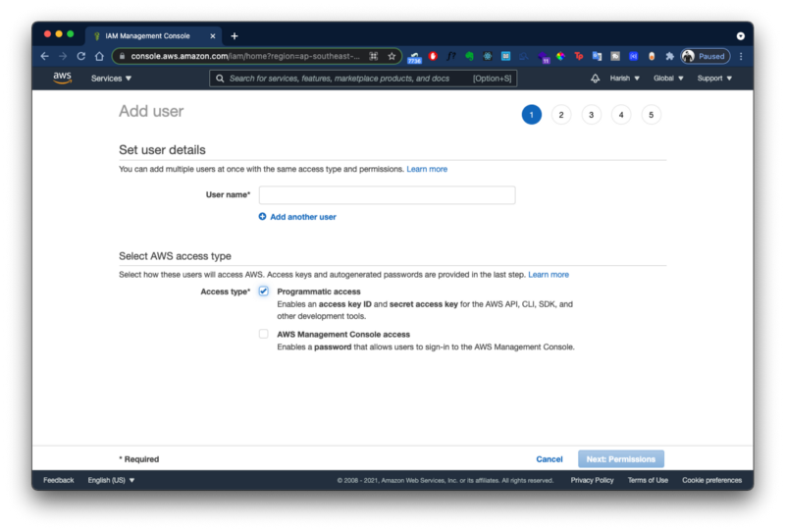This screenshot has width=785, height=532.
Task: Click the Paused profile avatar button
Action: click(x=705, y=56)
